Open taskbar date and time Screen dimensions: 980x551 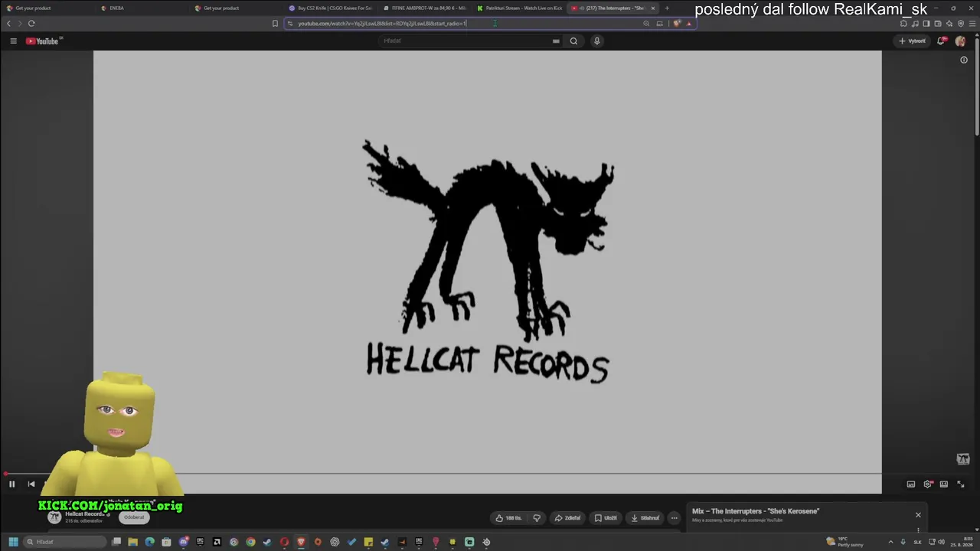960,542
